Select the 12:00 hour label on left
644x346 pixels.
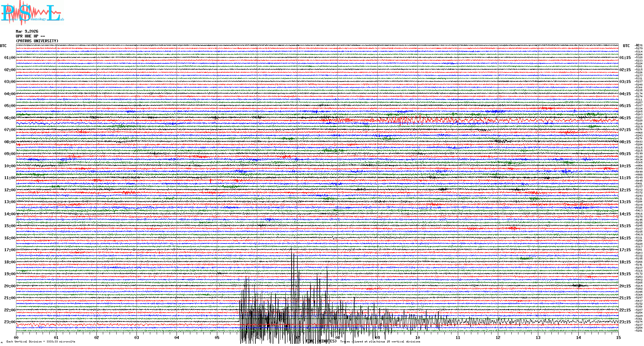coord(10,190)
